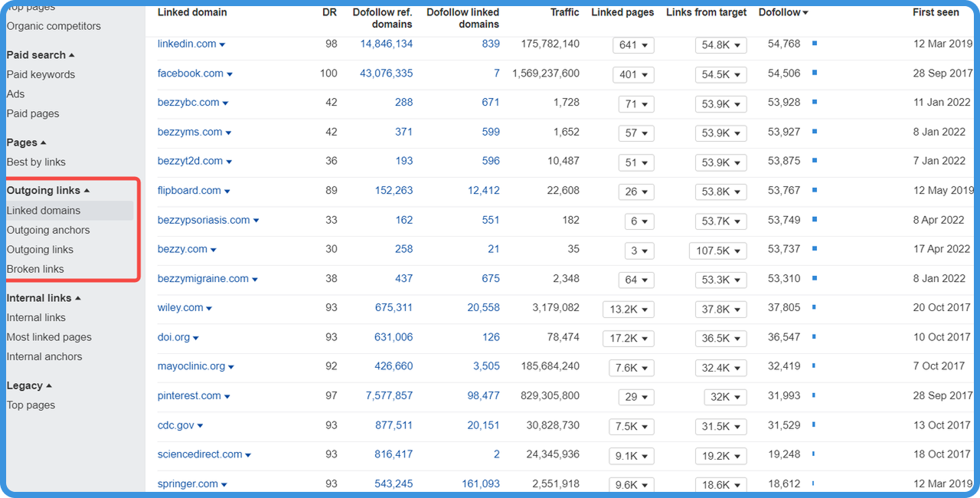Expand linked pages 13.2K for wiley.com
This screenshot has width=980, height=498.
click(628, 310)
